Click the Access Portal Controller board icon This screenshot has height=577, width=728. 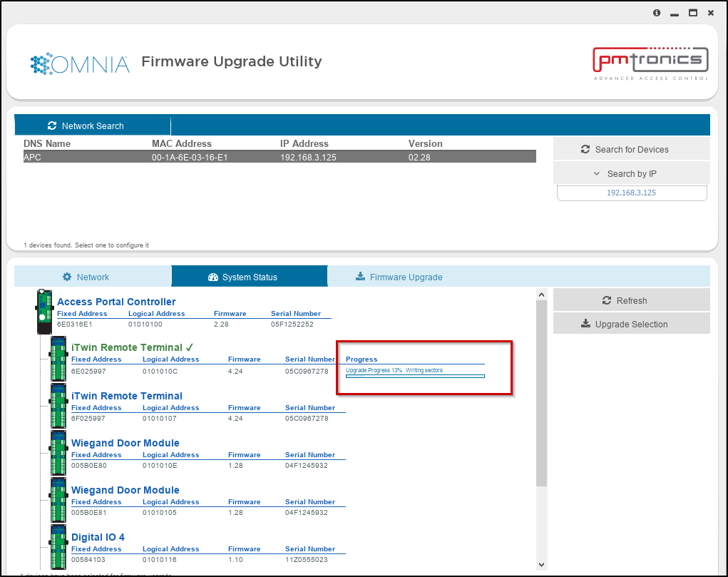coord(45,311)
